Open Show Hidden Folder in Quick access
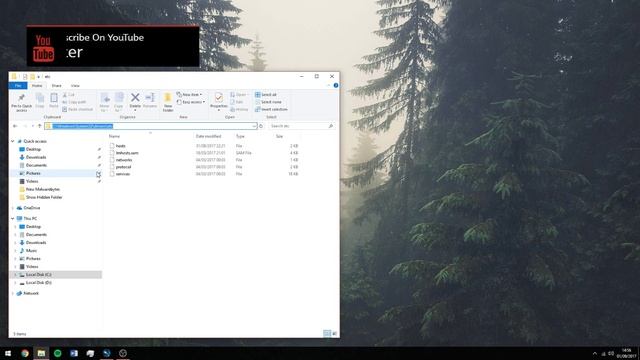 coord(44,197)
